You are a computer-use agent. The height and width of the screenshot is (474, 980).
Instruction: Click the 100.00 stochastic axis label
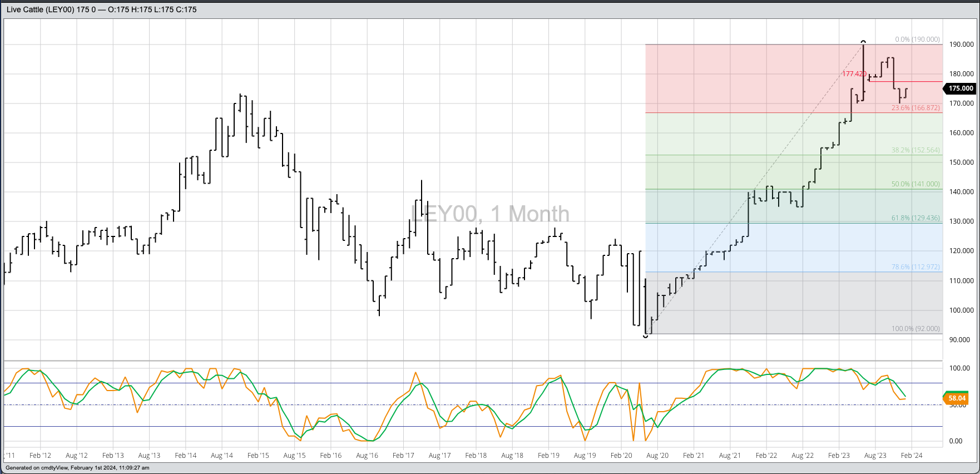(959, 368)
